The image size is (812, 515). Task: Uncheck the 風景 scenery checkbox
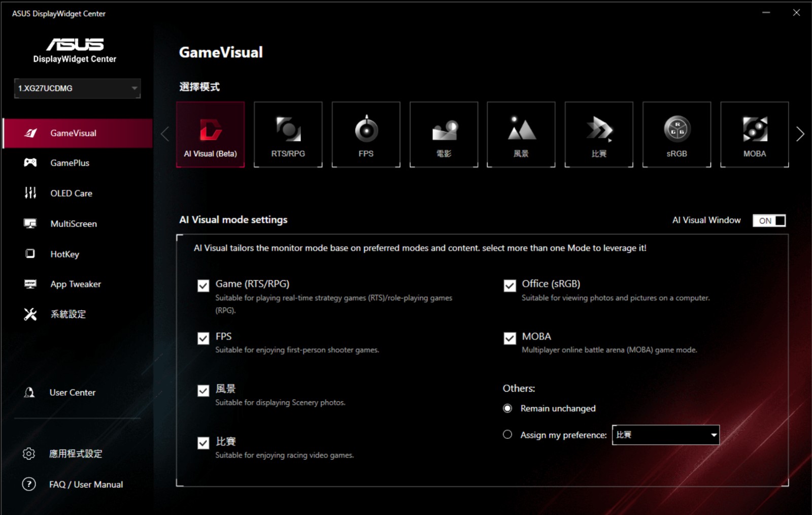click(204, 391)
